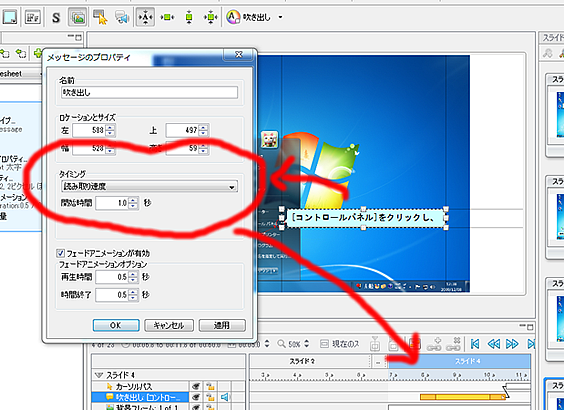Close the メッセージのプロパティ dialog
The image size is (564, 410).
click(239, 54)
